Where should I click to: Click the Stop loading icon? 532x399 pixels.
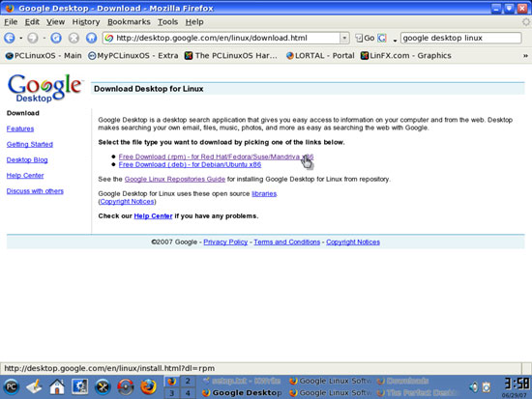tap(74, 38)
